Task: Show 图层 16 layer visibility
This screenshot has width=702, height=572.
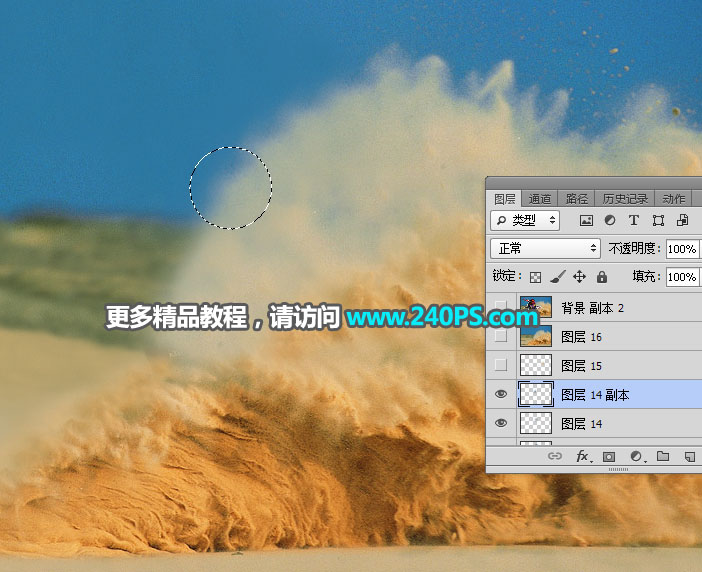Action: click(x=501, y=336)
